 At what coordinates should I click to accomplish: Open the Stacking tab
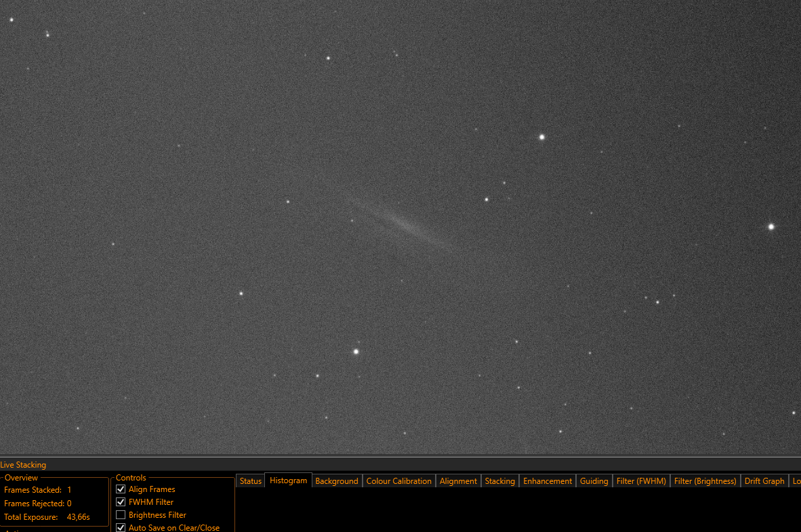click(x=499, y=481)
